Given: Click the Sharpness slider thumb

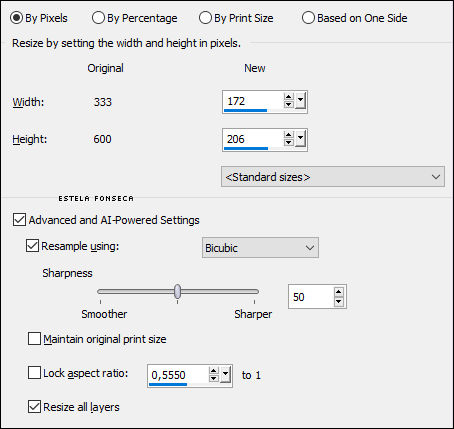Looking at the screenshot, I should [178, 291].
